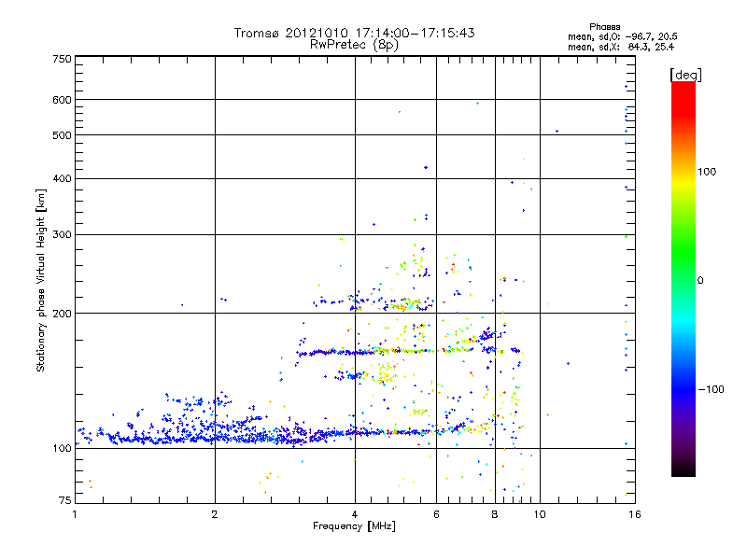Click the x-axis tick label '16'
The width and height of the screenshot is (747, 560).
coord(635,514)
